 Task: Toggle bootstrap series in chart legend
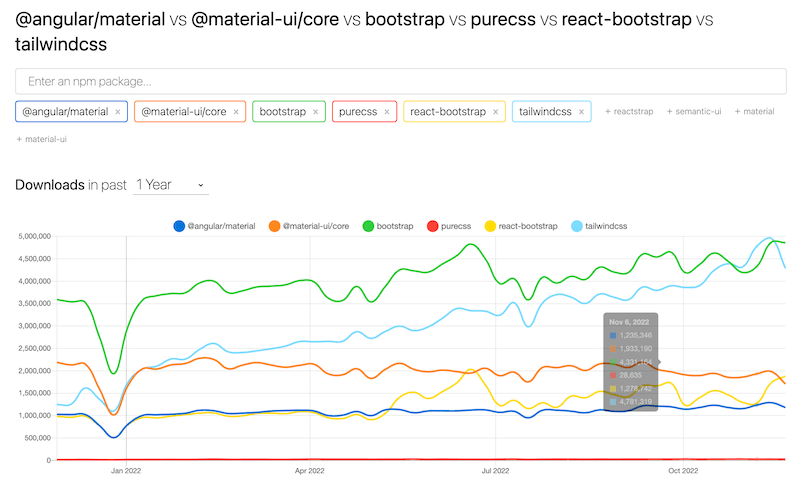(388, 226)
